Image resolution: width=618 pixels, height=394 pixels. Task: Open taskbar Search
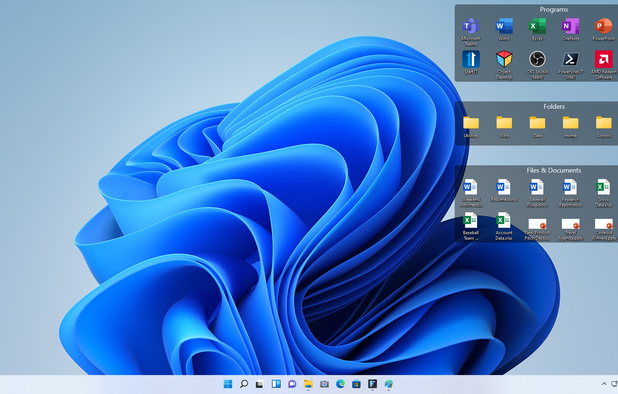244,384
